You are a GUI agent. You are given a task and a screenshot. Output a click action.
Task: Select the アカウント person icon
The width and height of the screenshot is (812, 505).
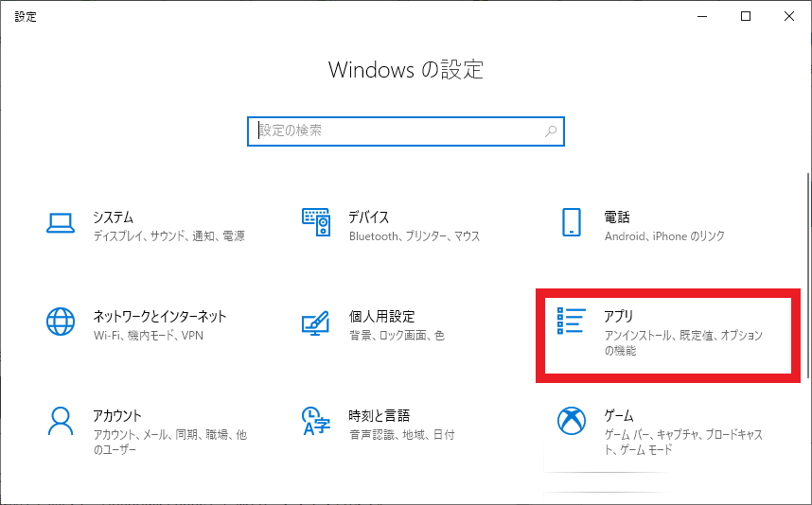click(x=61, y=421)
